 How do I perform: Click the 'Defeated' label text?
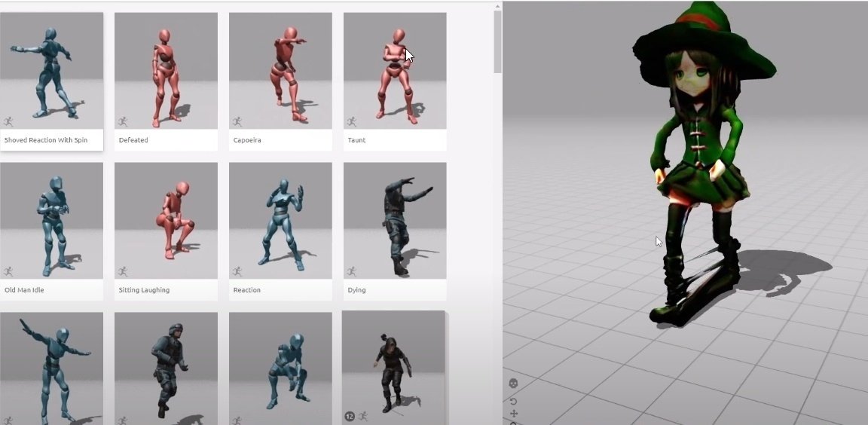tap(133, 140)
